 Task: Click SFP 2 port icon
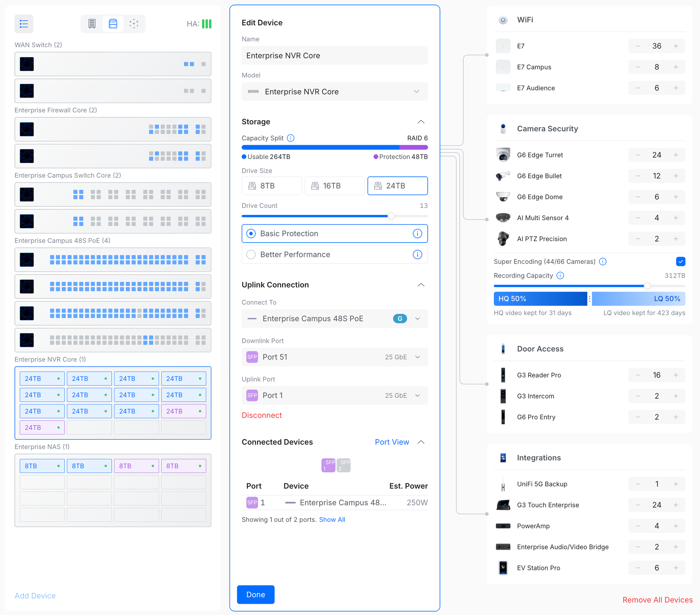[344, 466]
